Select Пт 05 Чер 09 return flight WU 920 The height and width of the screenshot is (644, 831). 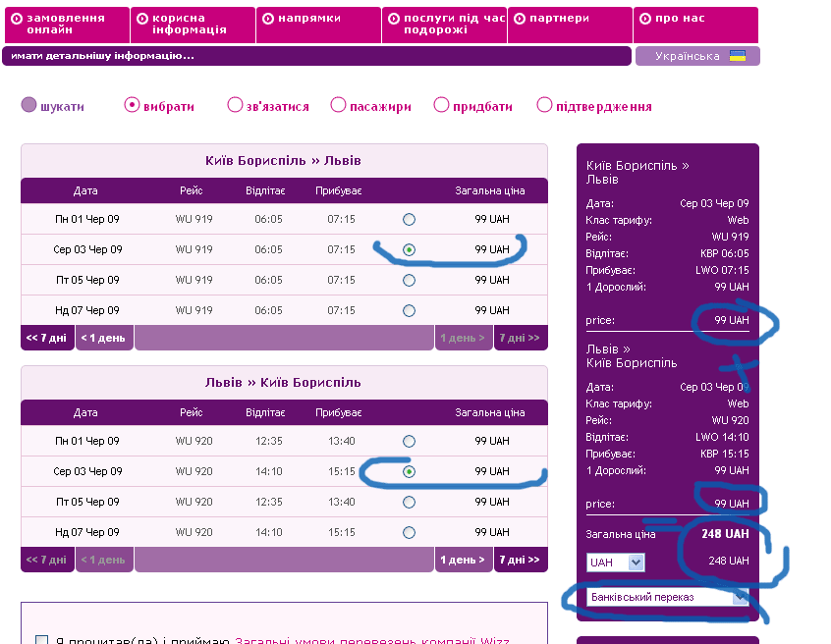click(x=409, y=502)
